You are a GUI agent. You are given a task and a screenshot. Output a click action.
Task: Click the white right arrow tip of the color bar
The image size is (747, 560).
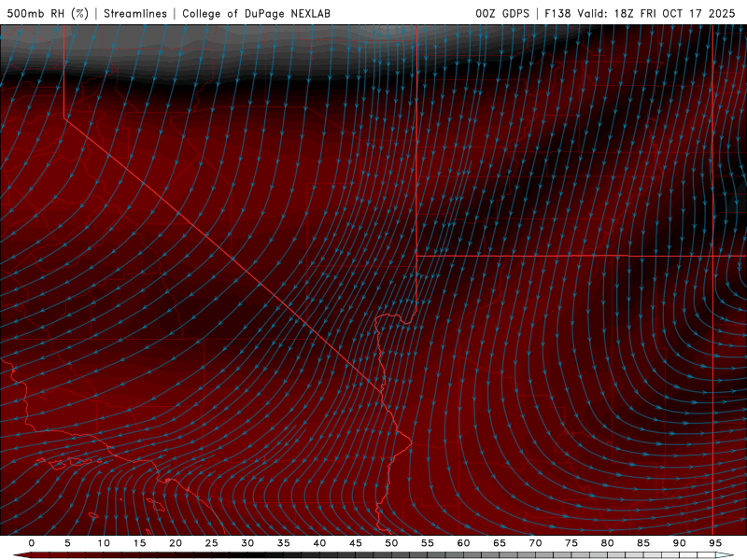click(726, 555)
